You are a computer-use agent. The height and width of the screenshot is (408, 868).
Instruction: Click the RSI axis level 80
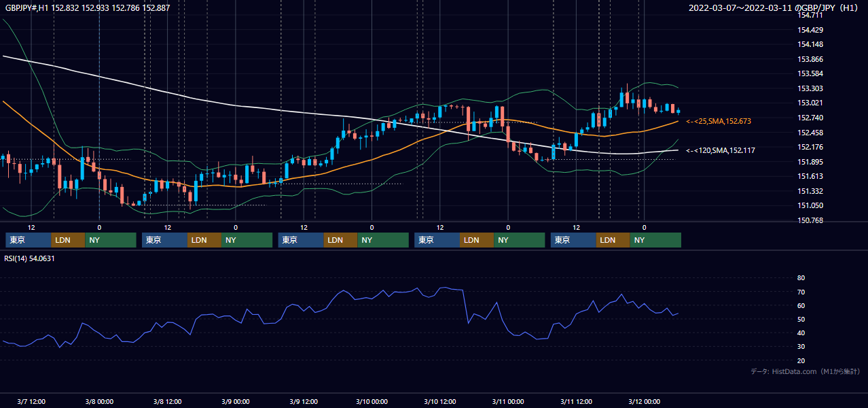coord(801,278)
